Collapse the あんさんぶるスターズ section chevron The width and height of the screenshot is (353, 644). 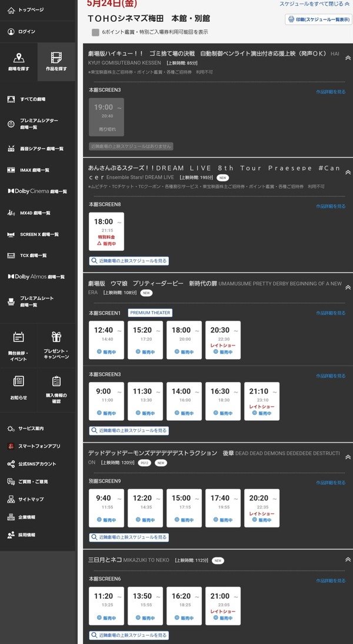click(348, 172)
